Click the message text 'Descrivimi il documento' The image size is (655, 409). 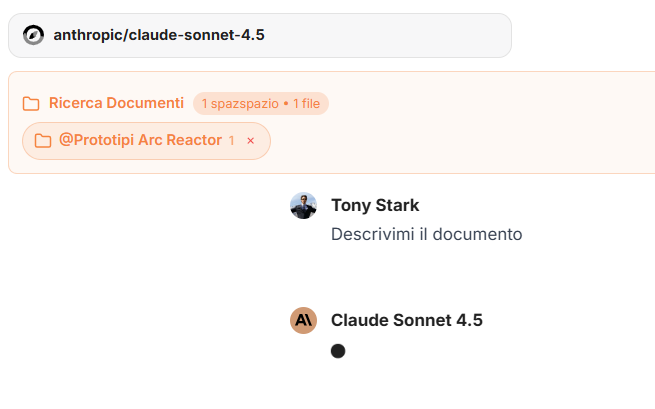[426, 234]
